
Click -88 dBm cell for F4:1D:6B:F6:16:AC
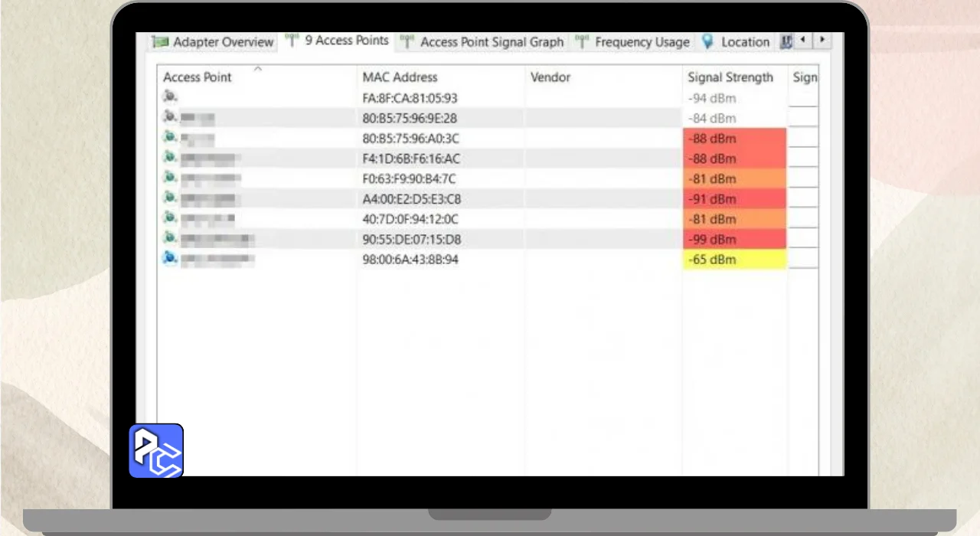pos(734,159)
